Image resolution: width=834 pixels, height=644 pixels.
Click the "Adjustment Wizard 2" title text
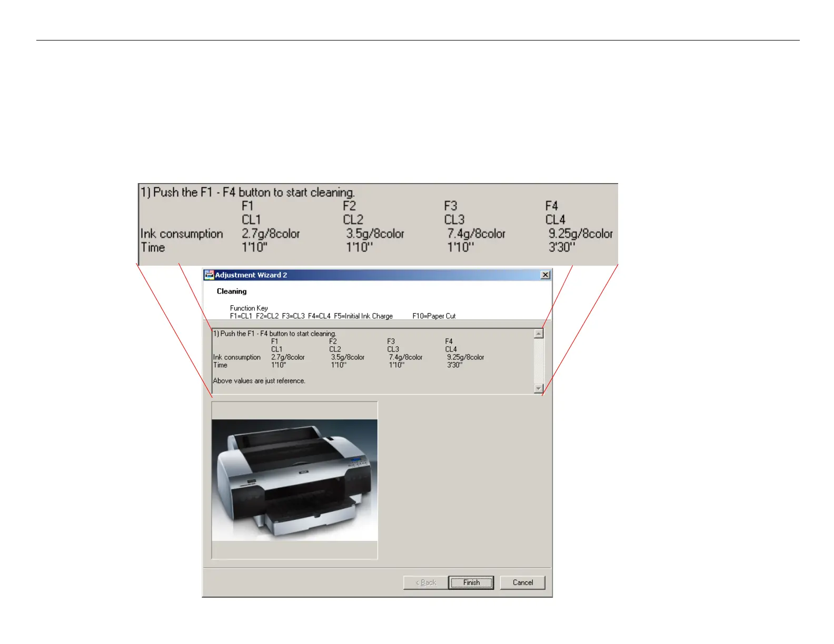pyautogui.click(x=251, y=275)
